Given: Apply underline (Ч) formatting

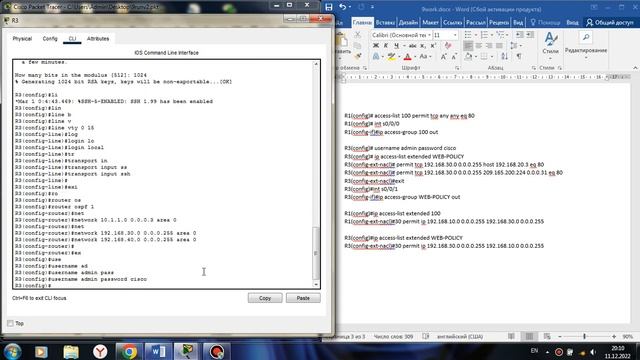Looking at the screenshot, I should [396, 46].
